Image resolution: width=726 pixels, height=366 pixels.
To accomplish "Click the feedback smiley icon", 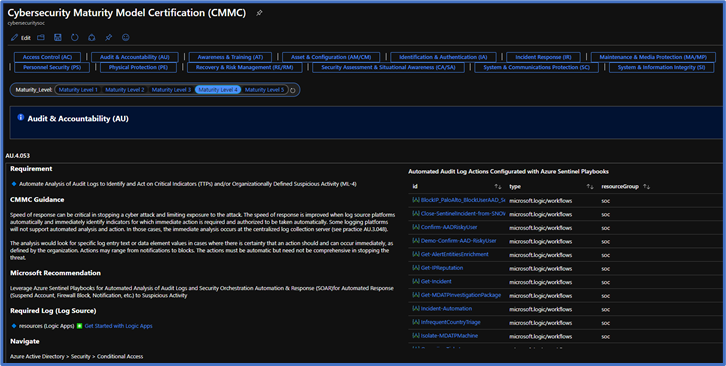I will click(x=125, y=38).
